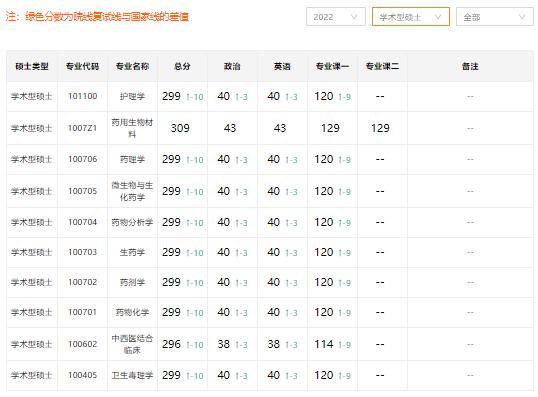
Task: Click politics score 40 in 药剂学 row
Action: click(x=223, y=282)
